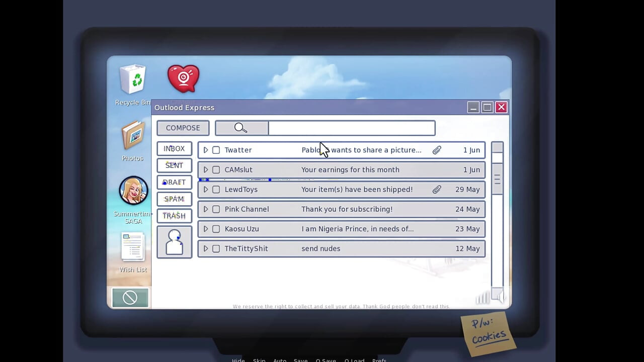Expand the Kaosu Uzu email arrow
Viewport: 644px width, 362px height.
(x=205, y=229)
